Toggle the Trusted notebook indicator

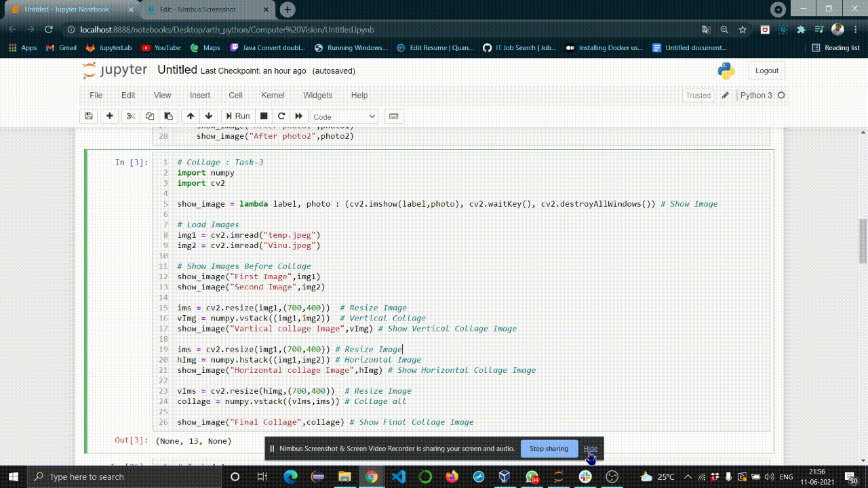click(698, 96)
